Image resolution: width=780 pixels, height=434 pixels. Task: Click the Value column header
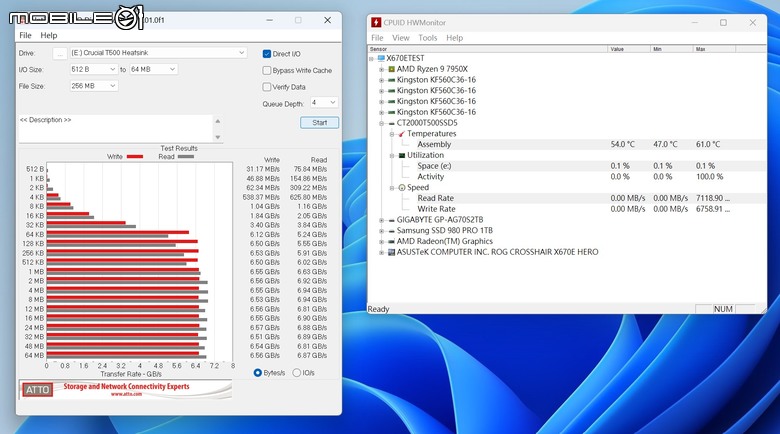(x=629, y=49)
